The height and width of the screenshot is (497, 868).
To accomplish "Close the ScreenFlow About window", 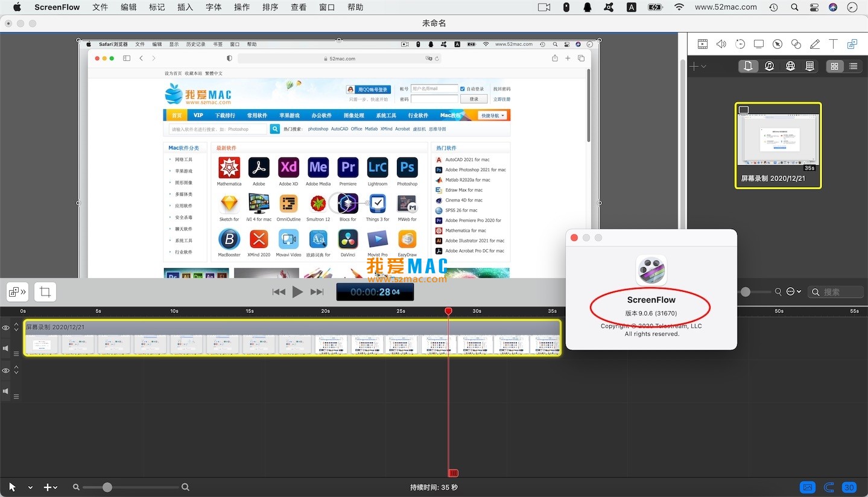I will (x=574, y=238).
